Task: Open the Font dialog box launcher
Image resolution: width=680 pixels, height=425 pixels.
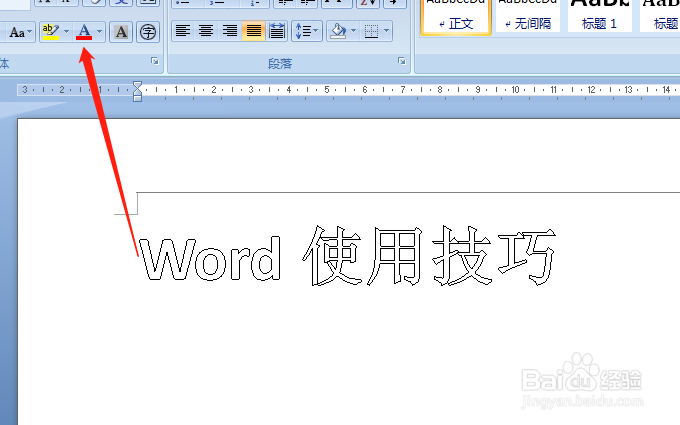Action: [x=155, y=61]
